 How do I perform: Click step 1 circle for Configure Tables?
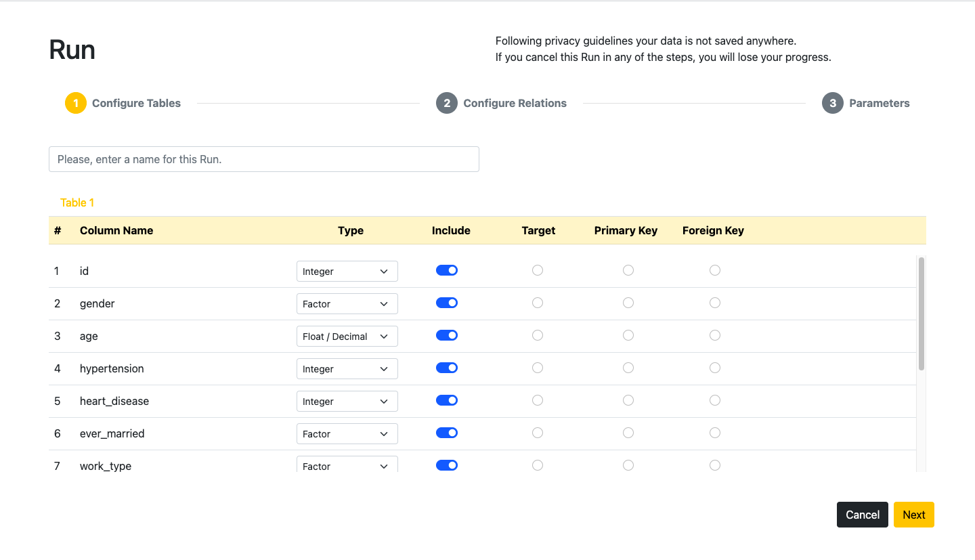click(x=76, y=103)
